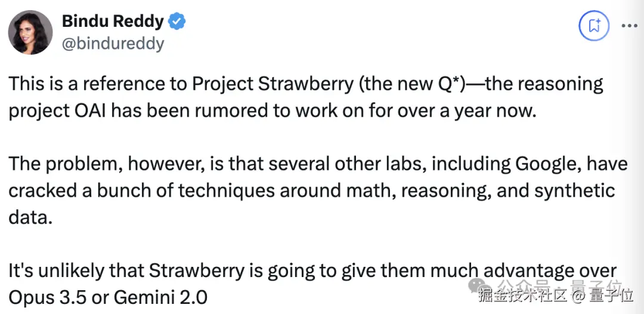Click the words "Project Strawberry" in the tweet
The image size is (644, 314).
(273, 85)
